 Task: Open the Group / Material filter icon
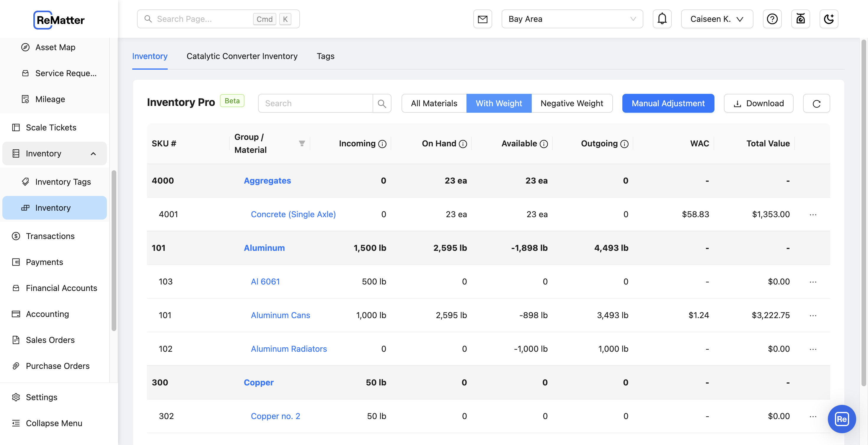pyautogui.click(x=302, y=143)
